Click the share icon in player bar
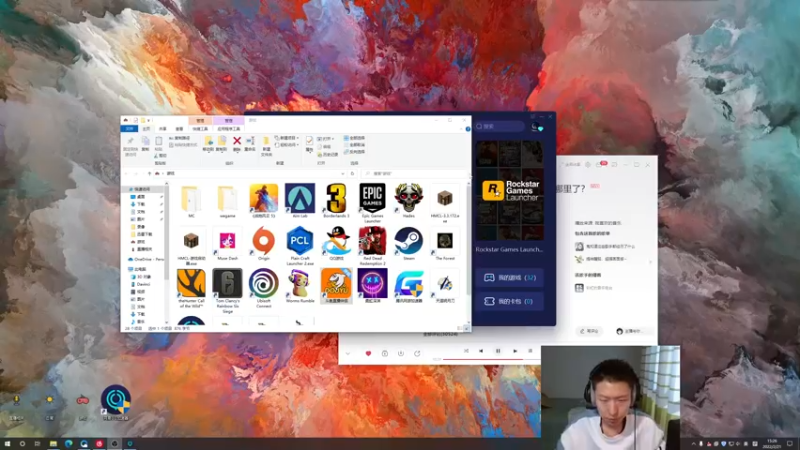800x450 pixels. tap(417, 353)
